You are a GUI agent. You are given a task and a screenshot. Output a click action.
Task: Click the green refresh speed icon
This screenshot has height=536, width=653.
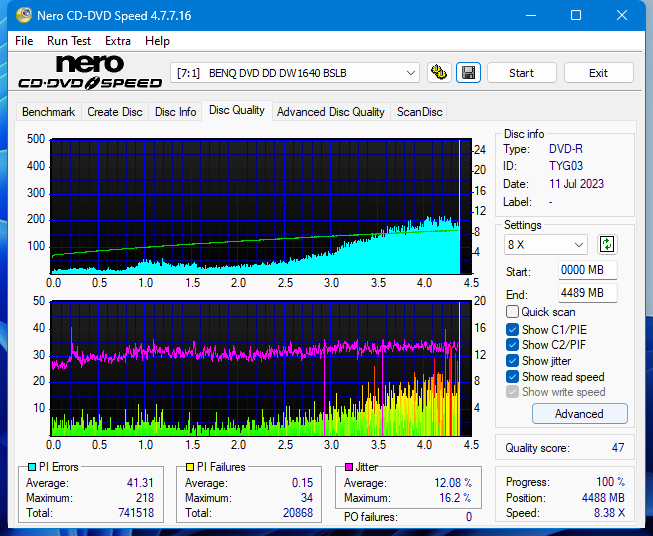coord(607,244)
